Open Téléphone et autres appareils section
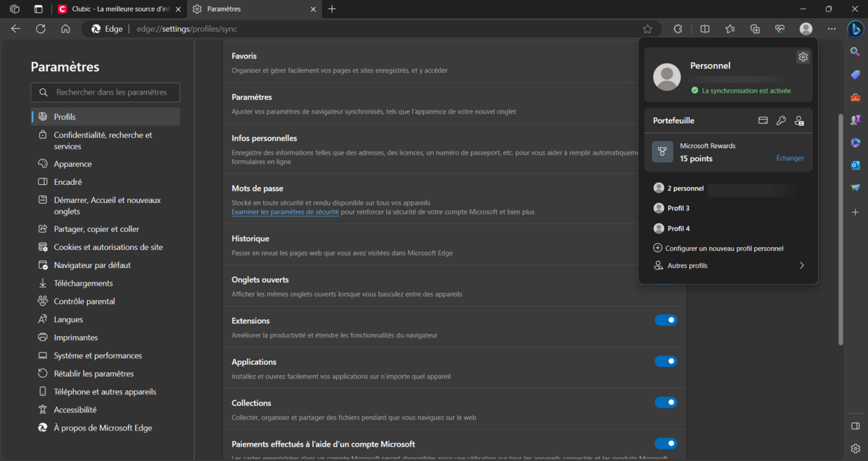Viewport: 868px width, 461px height. (106, 392)
